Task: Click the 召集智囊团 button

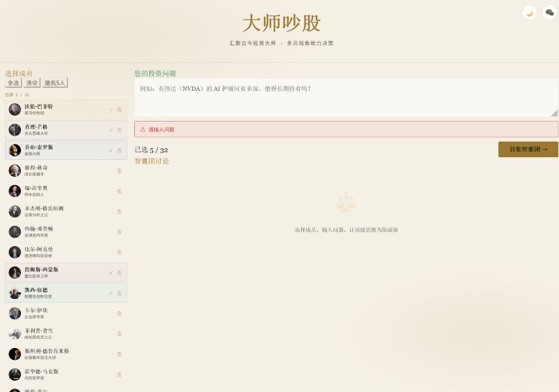Action: (528, 150)
